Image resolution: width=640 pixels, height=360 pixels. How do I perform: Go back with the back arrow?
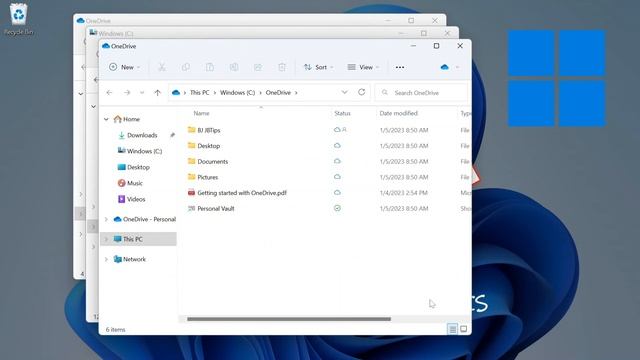(109, 93)
